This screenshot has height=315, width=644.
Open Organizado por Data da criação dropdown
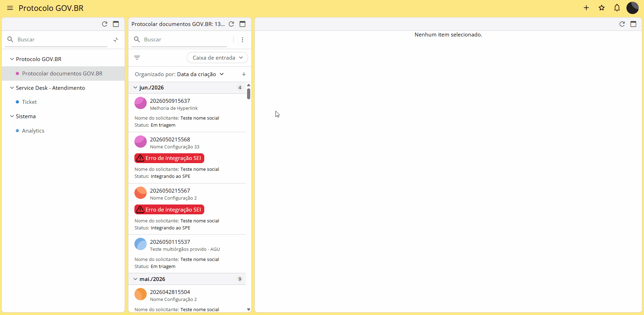(x=179, y=74)
